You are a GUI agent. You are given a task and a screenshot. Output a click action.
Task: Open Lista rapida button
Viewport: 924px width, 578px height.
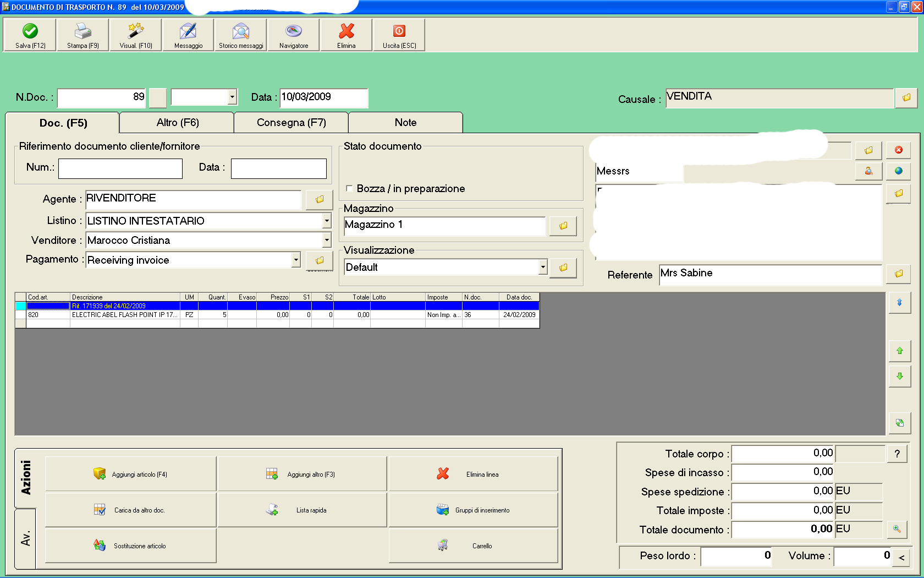coord(302,510)
